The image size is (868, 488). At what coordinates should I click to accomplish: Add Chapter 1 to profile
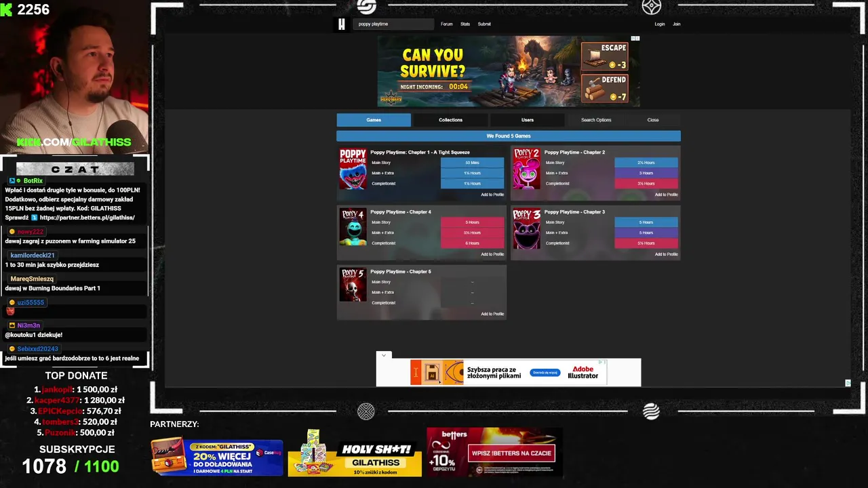492,195
